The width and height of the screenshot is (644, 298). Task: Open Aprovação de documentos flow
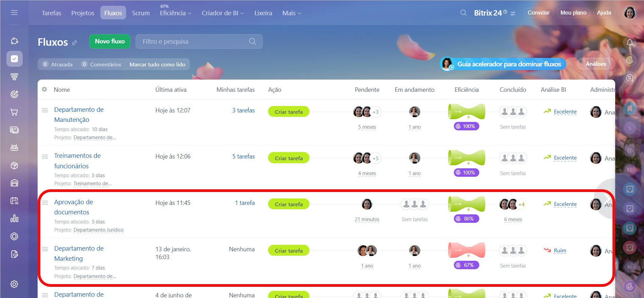[x=74, y=207]
